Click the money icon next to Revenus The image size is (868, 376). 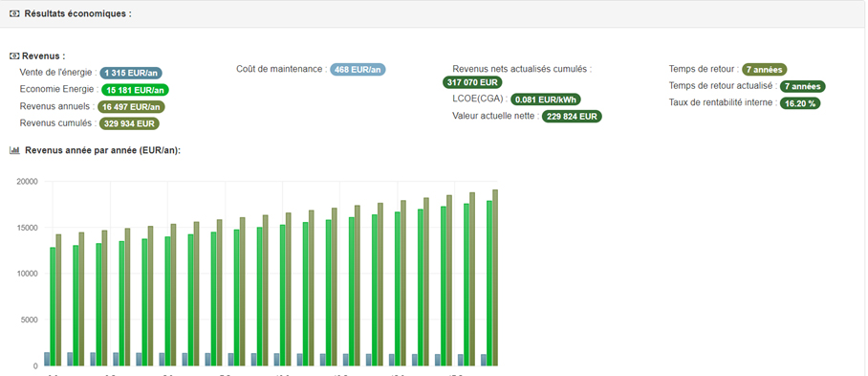(14, 55)
